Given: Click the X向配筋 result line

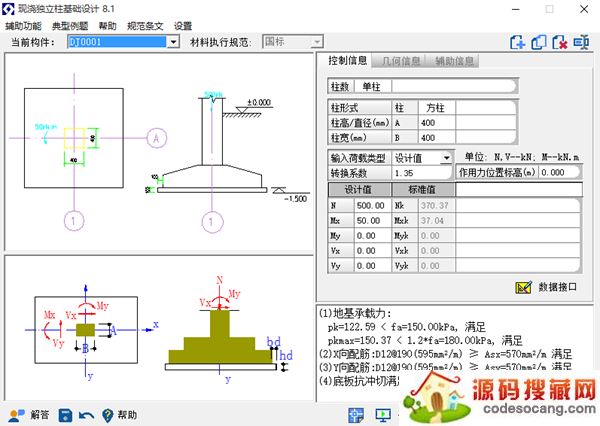Looking at the screenshot, I should (x=445, y=354).
